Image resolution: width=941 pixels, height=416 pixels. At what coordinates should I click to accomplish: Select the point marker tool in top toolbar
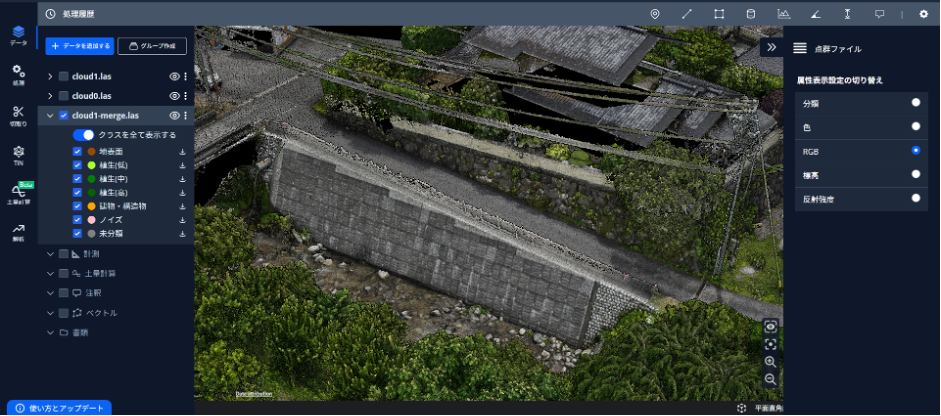655,14
